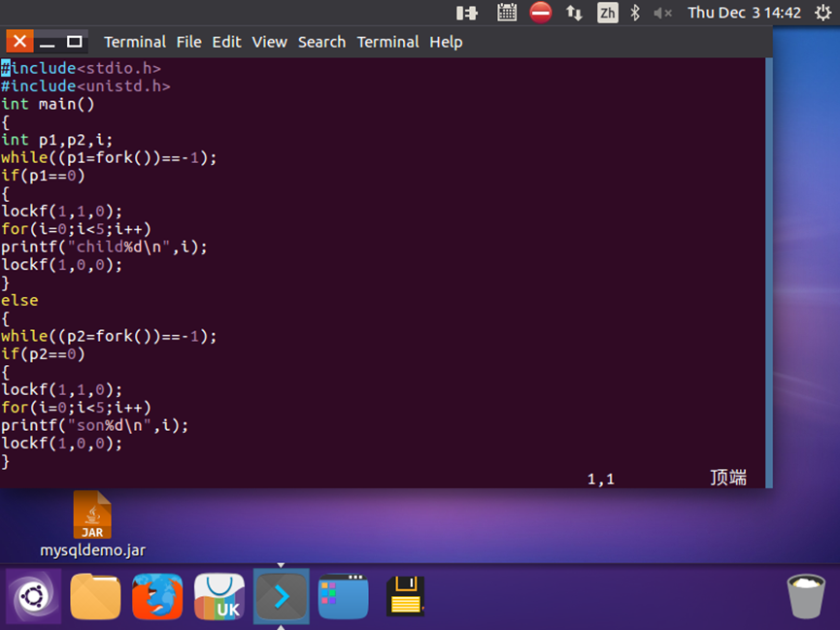Minimize the terminal window
Image resolution: width=840 pixels, height=630 pixels.
coord(48,43)
